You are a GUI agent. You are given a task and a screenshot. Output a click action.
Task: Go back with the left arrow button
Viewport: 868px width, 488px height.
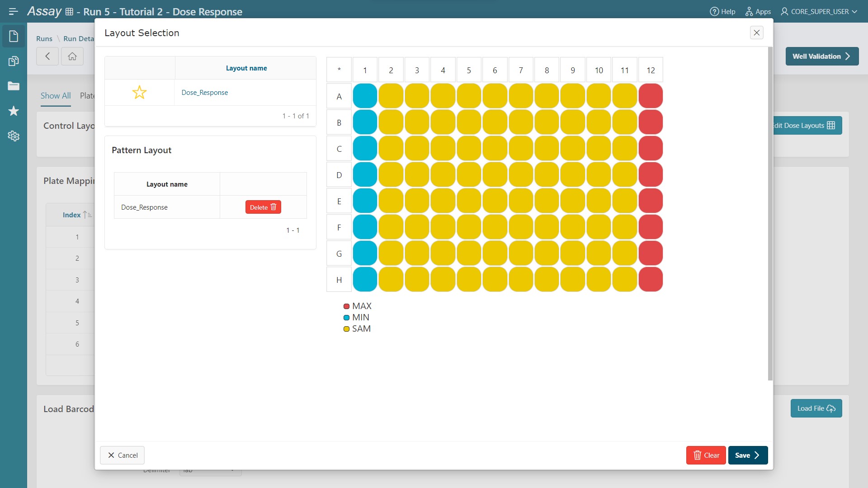pyautogui.click(x=47, y=56)
